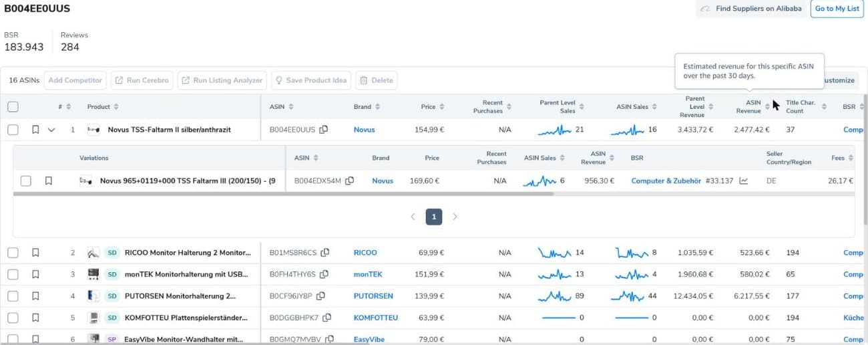Tick the select-all checkbox in header
Screen dimensions: 868x345
tap(13, 107)
